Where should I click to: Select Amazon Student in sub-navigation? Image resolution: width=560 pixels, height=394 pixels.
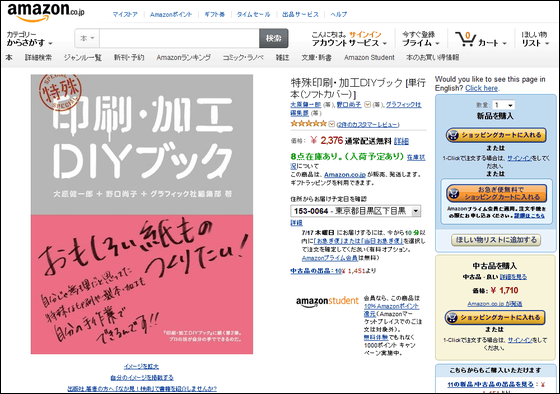[369, 57]
